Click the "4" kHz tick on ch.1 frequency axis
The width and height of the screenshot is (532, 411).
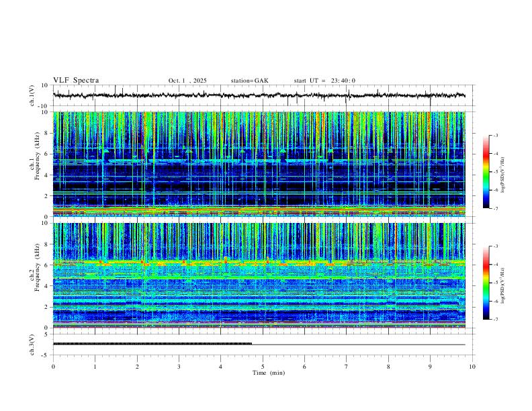click(x=46, y=175)
